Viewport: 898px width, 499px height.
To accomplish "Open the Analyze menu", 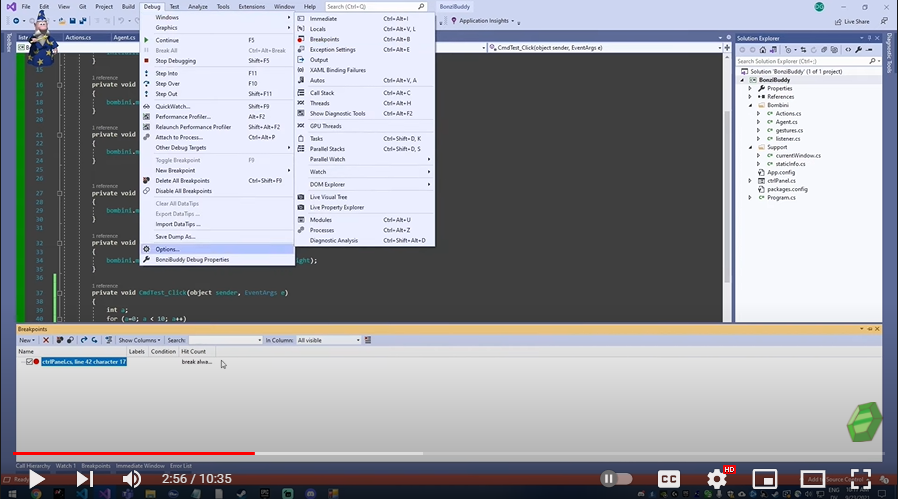I will pos(198,7).
